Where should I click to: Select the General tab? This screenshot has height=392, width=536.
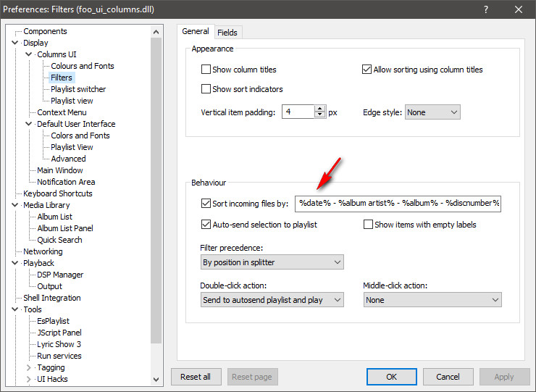196,32
